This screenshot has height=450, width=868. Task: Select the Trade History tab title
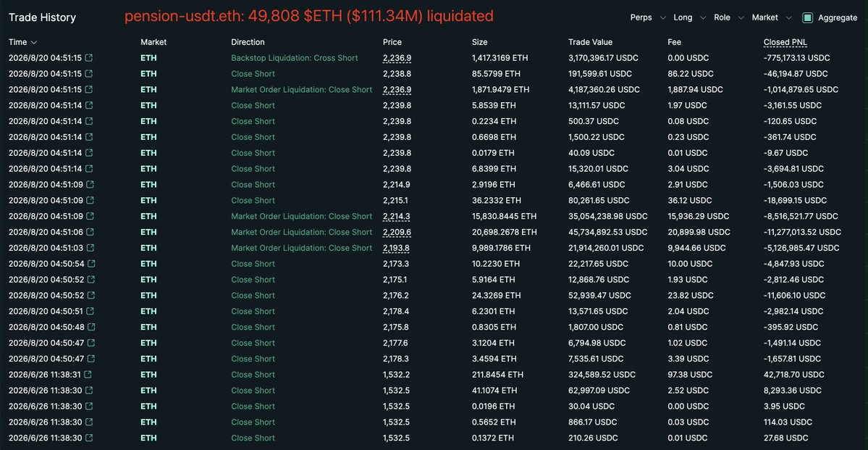42,17
